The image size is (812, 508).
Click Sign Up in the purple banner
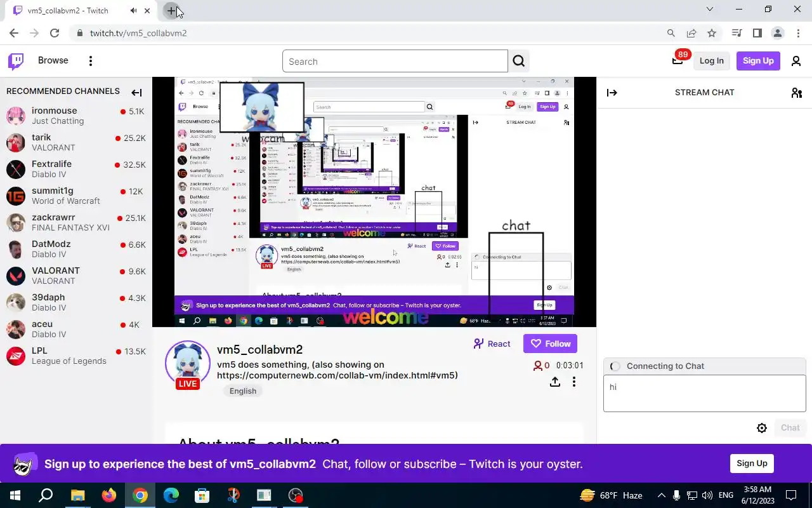pos(752,464)
